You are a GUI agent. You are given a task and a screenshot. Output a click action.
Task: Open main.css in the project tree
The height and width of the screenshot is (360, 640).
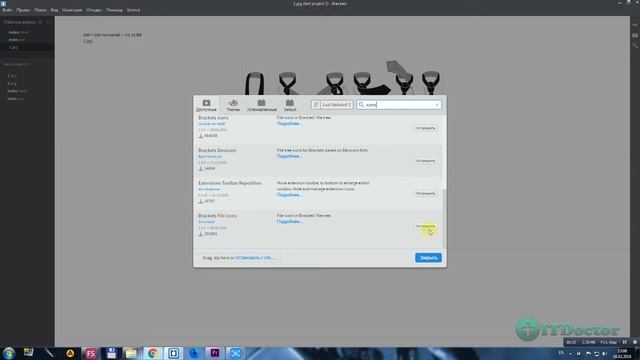[x=16, y=98]
